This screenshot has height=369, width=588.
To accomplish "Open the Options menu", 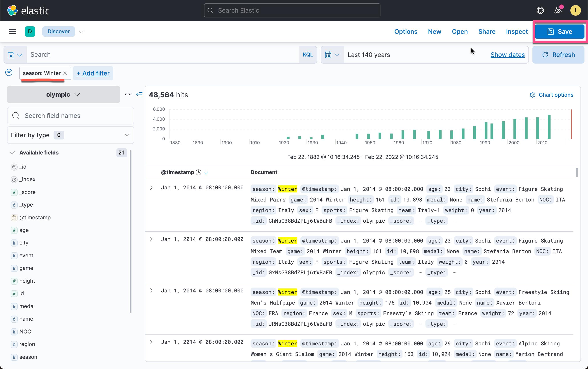I will tap(406, 32).
